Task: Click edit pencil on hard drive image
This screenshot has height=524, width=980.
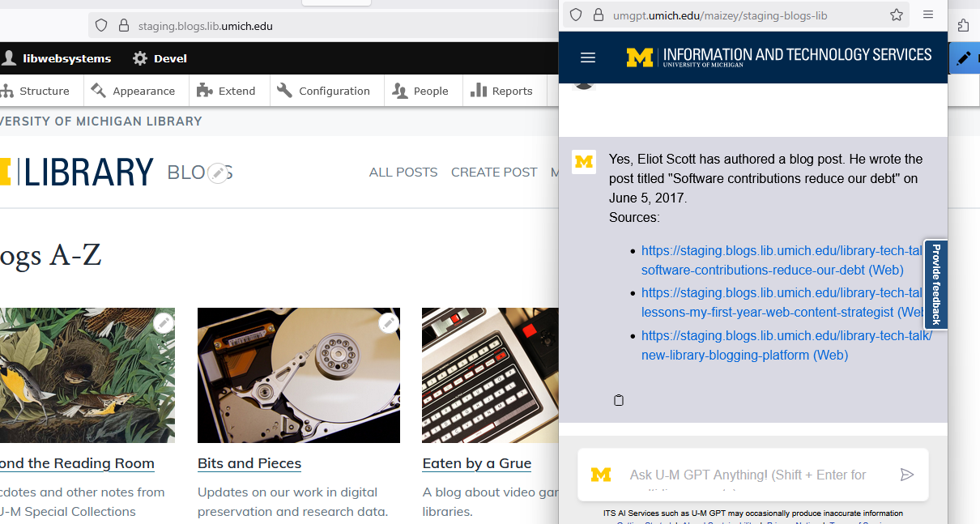Action: point(389,323)
